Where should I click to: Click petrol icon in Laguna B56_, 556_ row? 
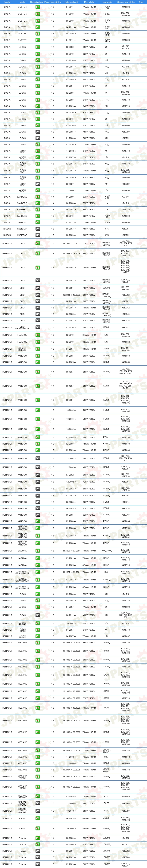click(x=38, y=551)
